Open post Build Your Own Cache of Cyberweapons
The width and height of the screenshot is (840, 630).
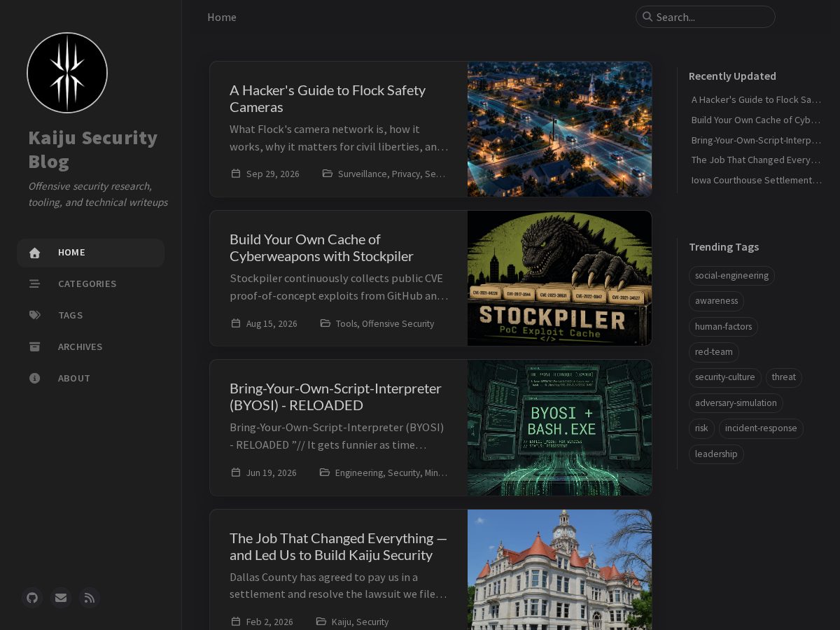321,248
